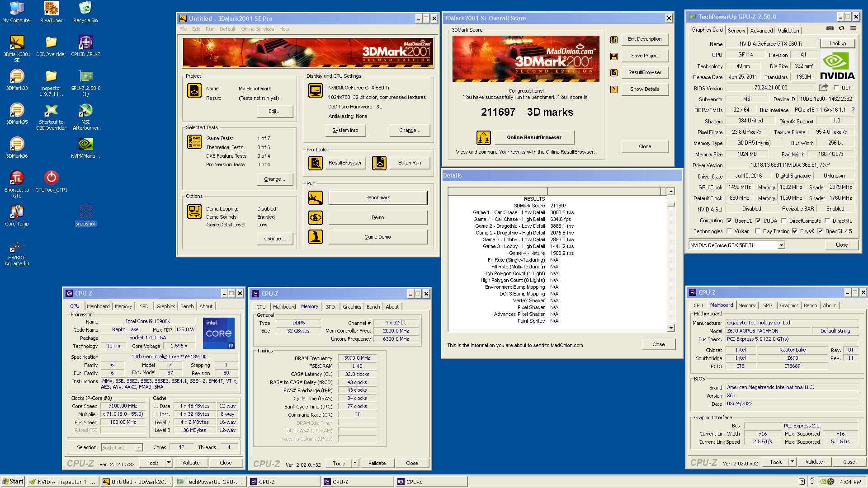Click the taskbar clock showing 4:04 PM
Image resolution: width=868 pixels, height=488 pixels.
850,482
